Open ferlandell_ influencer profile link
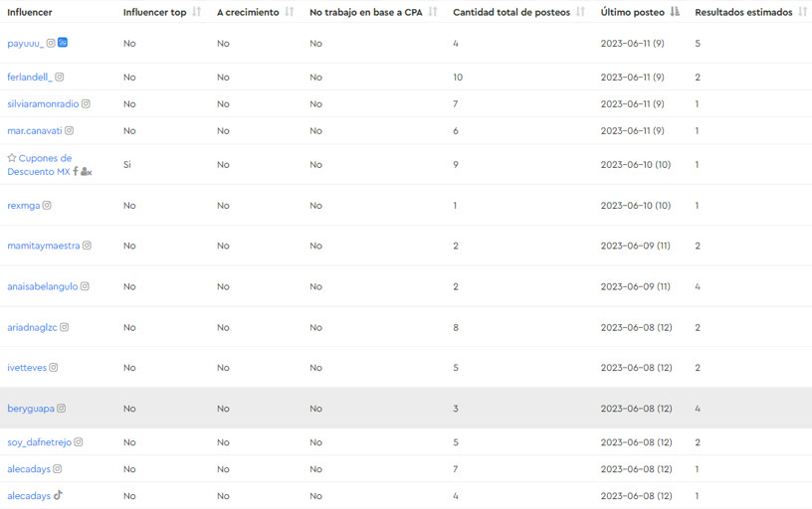This screenshot has width=812, height=509. click(30, 78)
